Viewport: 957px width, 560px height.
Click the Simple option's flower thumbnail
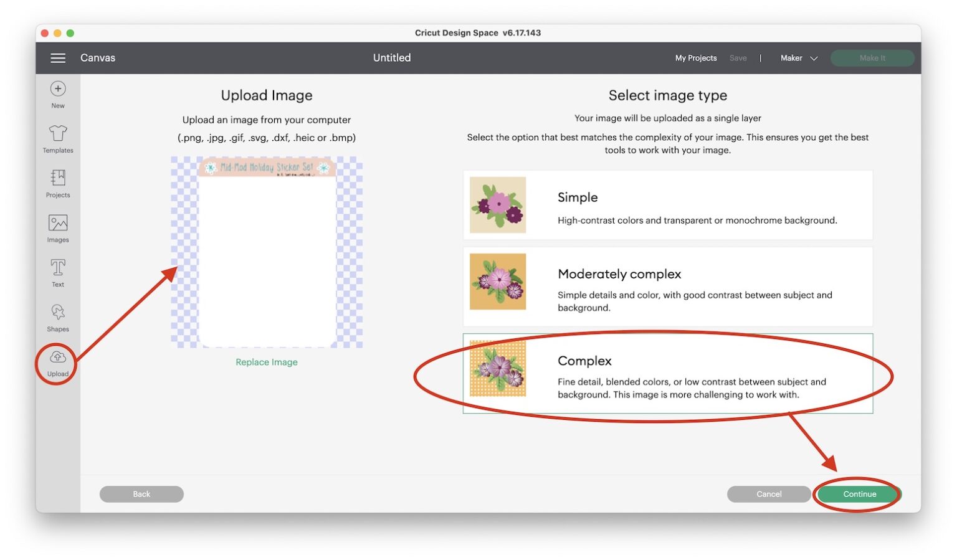click(497, 205)
